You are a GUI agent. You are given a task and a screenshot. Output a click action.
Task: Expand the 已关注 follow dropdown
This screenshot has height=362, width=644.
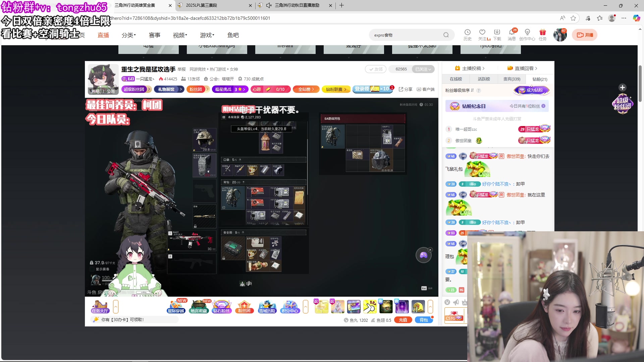pos(423,69)
